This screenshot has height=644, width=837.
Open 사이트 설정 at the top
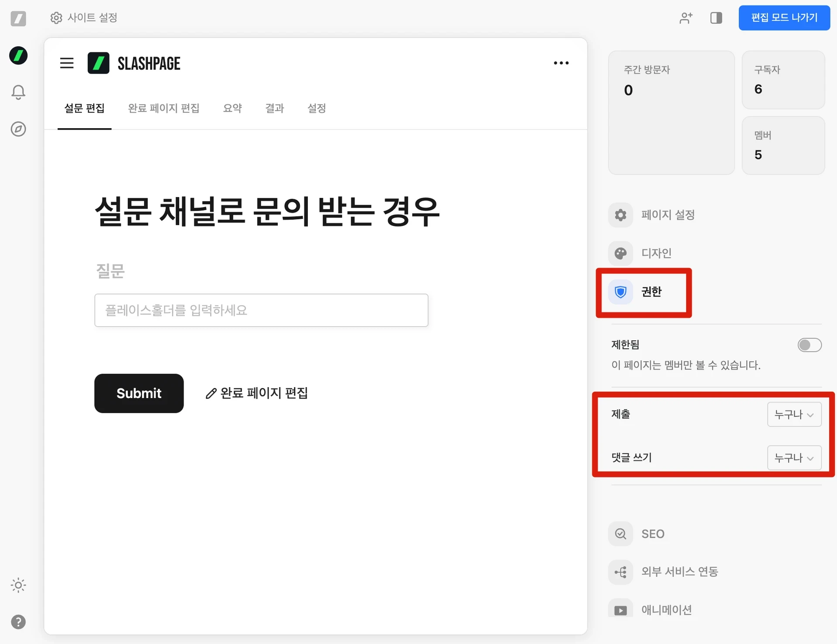tap(84, 18)
